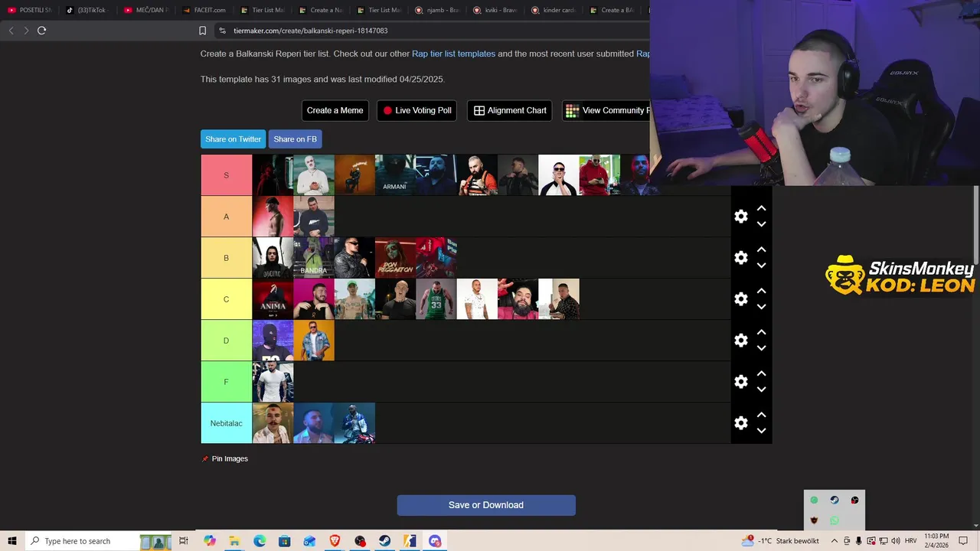
Task: Open Task View from the taskbar
Action: point(184,541)
